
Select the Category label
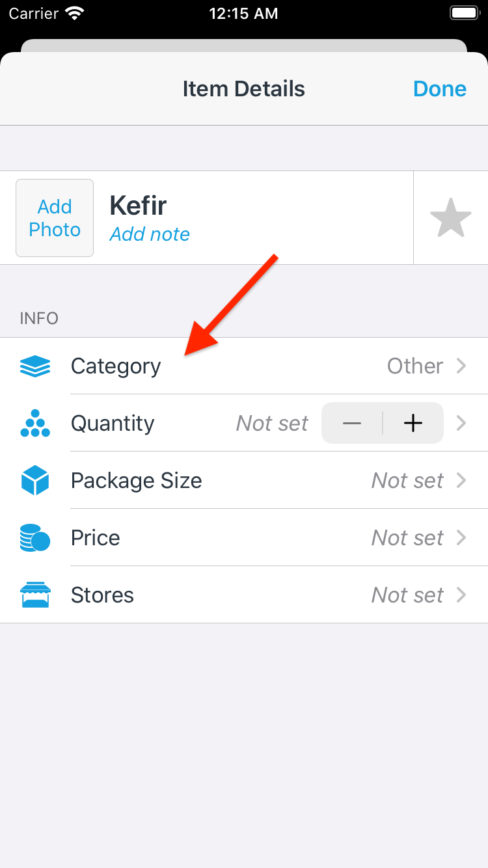(x=116, y=366)
